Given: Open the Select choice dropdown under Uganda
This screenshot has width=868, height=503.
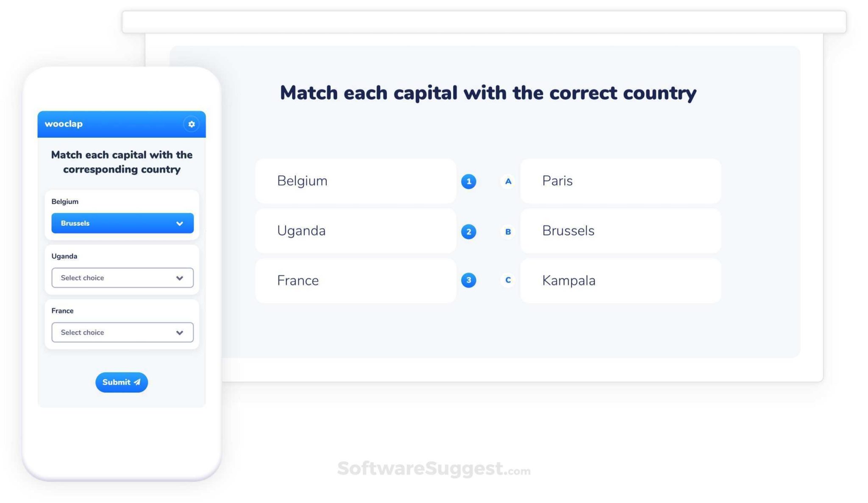Looking at the screenshot, I should 122,278.
